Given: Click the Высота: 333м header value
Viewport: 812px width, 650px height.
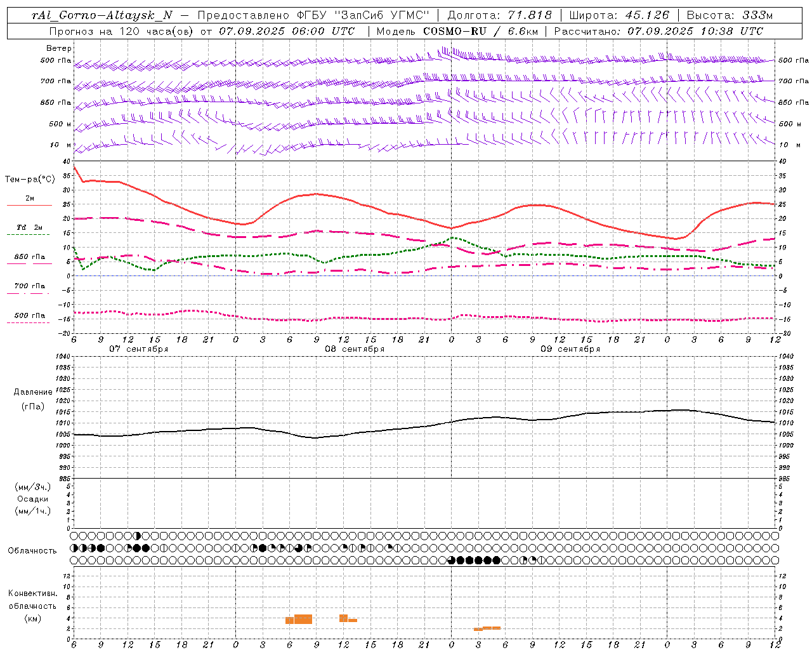Looking at the screenshot, I should [x=730, y=15].
